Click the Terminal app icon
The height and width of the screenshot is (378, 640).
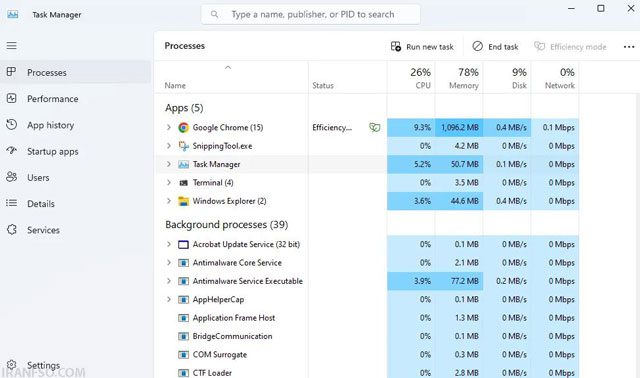point(184,183)
